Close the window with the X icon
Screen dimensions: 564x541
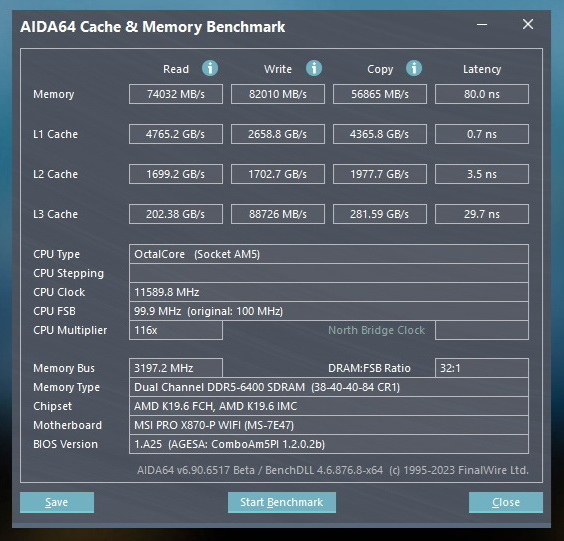528,24
